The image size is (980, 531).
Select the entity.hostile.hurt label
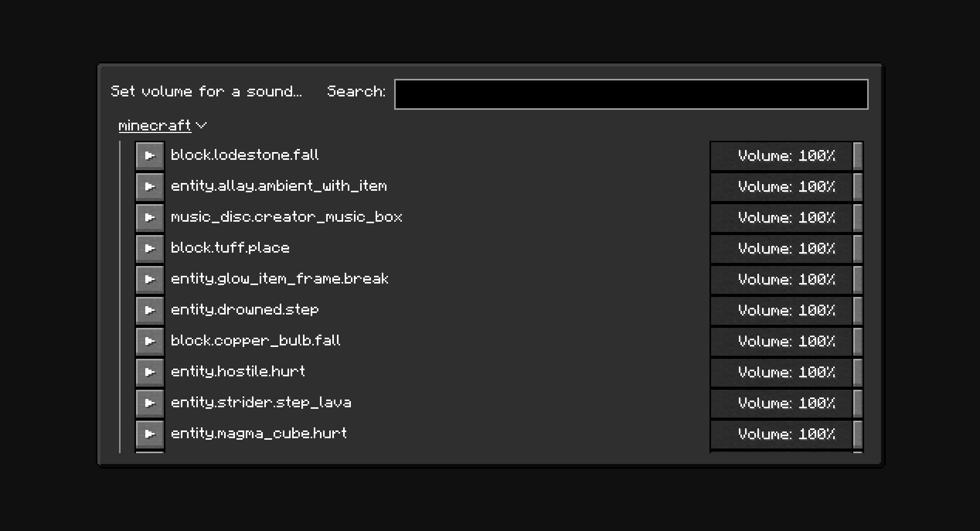tap(238, 372)
